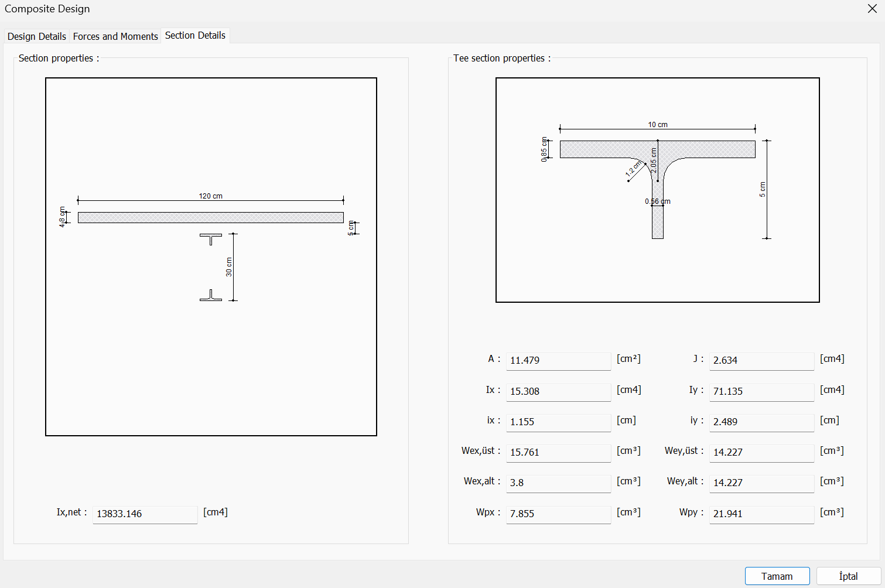Select the Iy value field
The width and height of the screenshot is (885, 588).
point(761,392)
